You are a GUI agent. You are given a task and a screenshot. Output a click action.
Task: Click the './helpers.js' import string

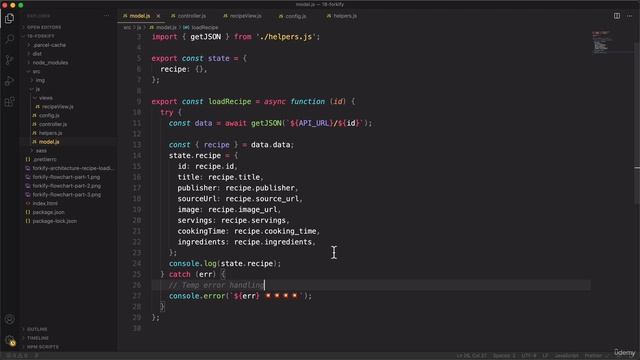[286, 37]
